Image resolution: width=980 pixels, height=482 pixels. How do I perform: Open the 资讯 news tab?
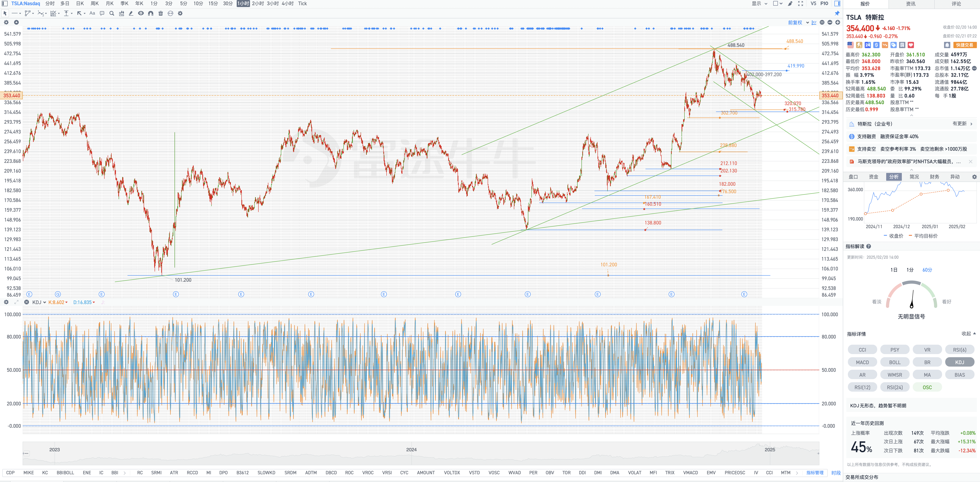tap(911, 4)
